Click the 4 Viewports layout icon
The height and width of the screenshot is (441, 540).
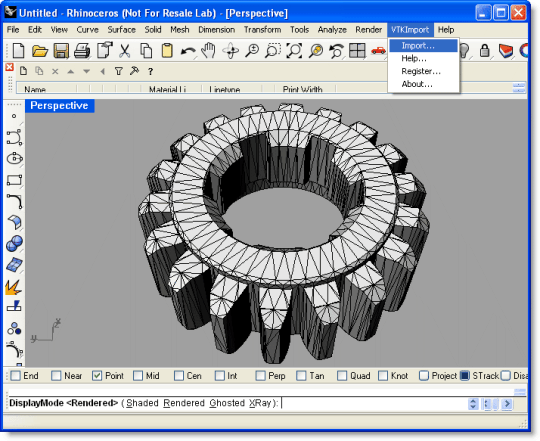click(x=357, y=51)
